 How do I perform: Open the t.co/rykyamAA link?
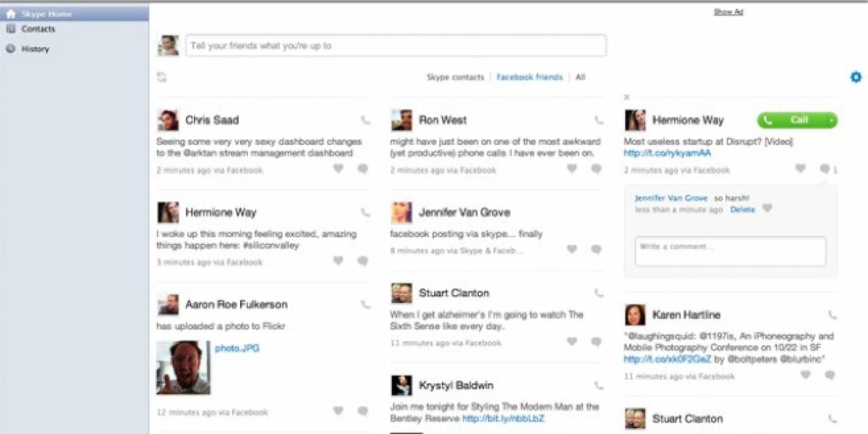tap(667, 153)
